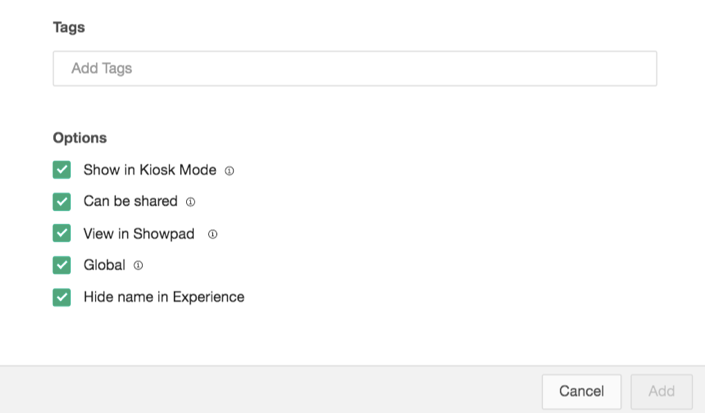Open info tooltip icon for View in Showpad
The height and width of the screenshot is (413, 705).
[212, 234]
